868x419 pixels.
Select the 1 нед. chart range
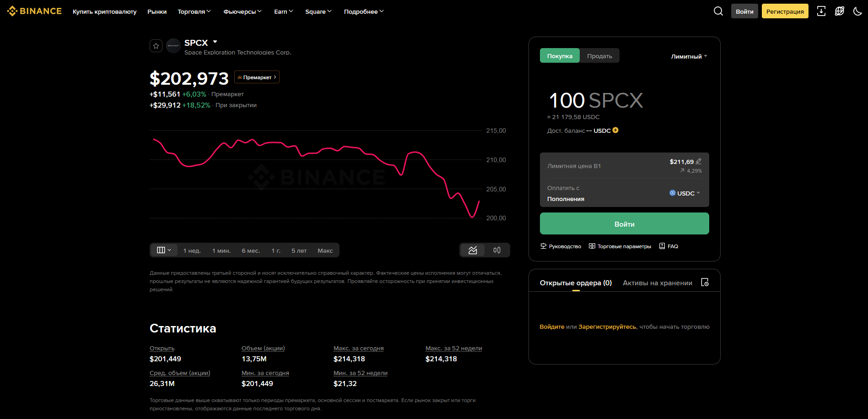192,250
